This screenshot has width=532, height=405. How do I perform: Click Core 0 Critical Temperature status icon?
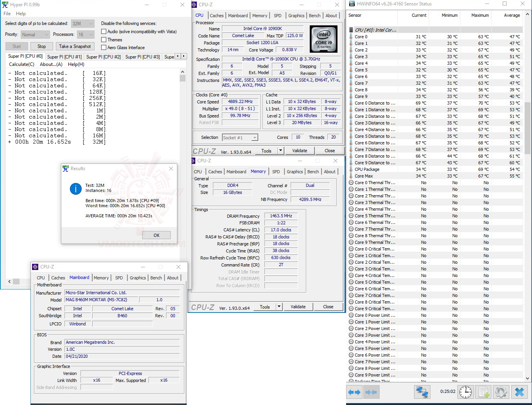click(x=351, y=249)
